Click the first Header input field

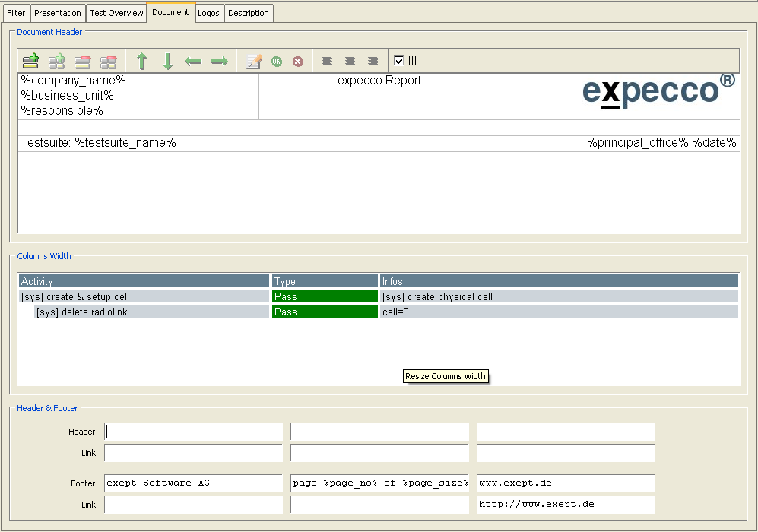coord(193,432)
